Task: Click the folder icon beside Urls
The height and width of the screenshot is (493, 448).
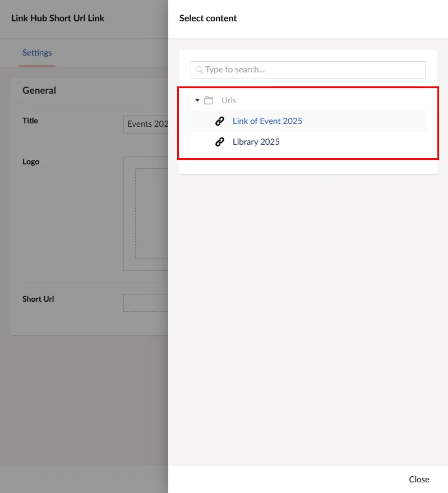Action: (x=209, y=100)
